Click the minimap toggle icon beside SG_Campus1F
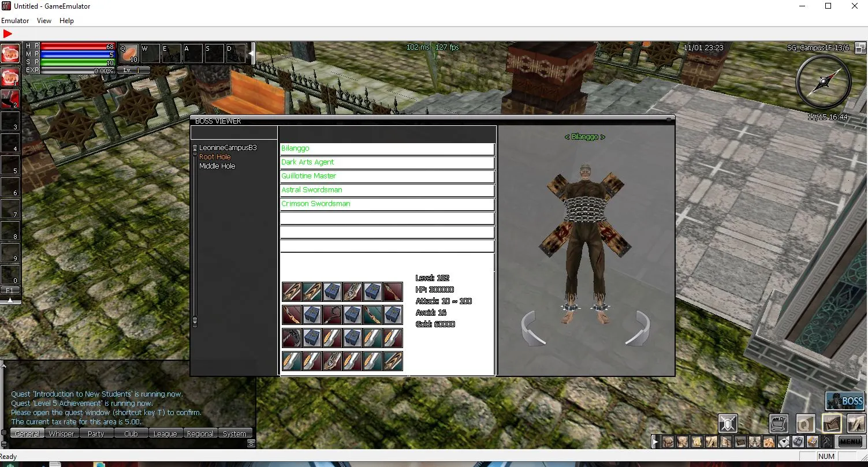 pos(859,48)
